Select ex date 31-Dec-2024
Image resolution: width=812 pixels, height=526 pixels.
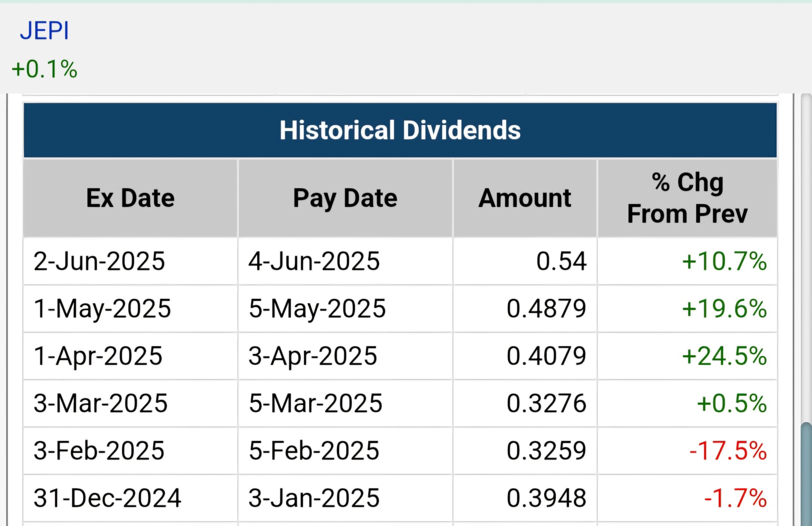(107, 498)
